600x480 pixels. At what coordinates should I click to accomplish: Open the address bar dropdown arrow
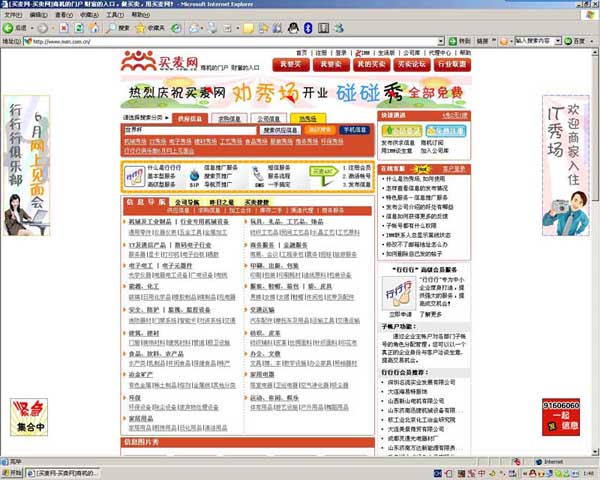pos(441,41)
